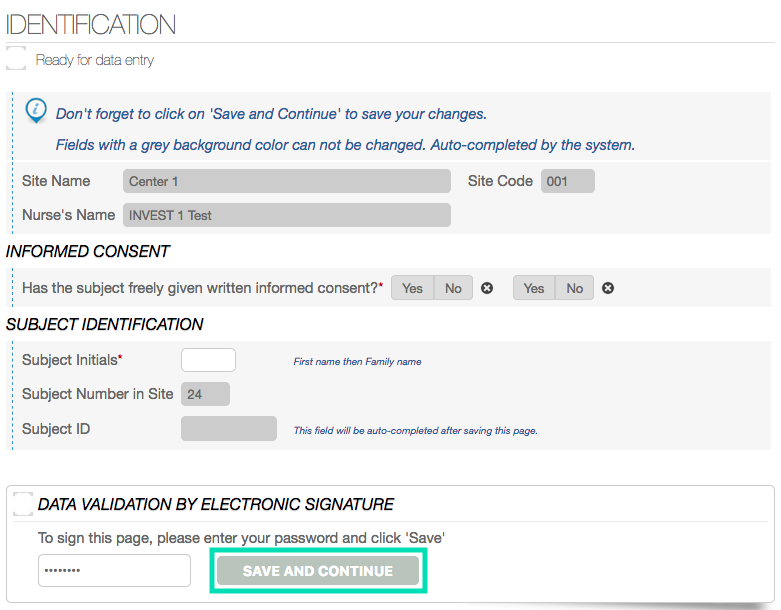Viewport: 781px width, 610px height.
Task: Click the blue information icon in the notice
Action: [36, 111]
